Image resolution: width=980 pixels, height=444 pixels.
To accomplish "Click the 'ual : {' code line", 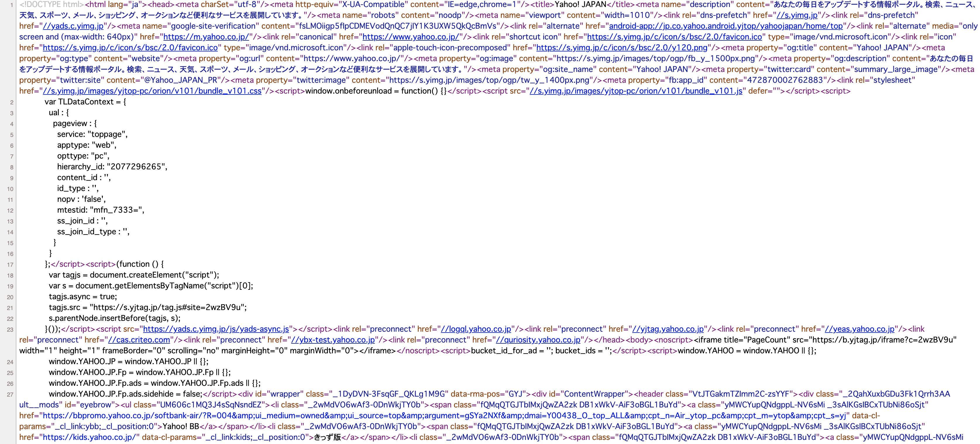I will click(59, 113).
